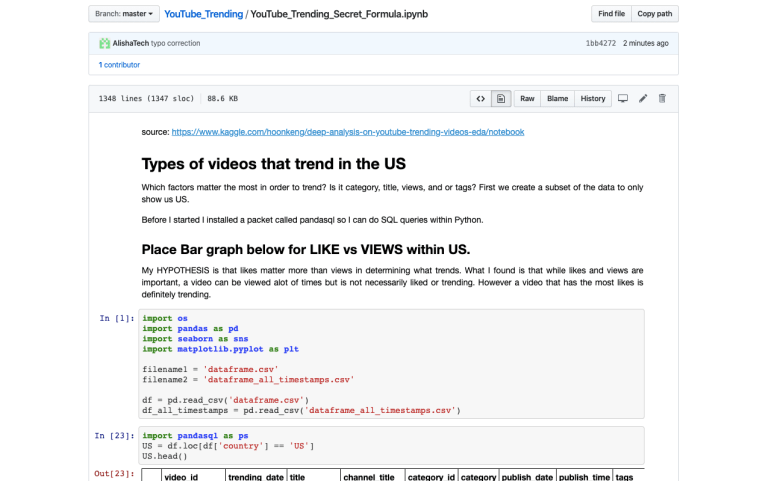Click the import pandasql as ps line
Image resolution: width=774 pixels, height=481 pixels.
pos(195,436)
